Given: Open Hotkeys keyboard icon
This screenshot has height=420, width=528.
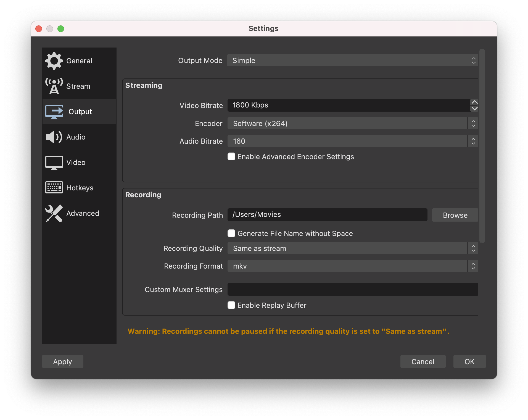Looking at the screenshot, I should tap(54, 188).
